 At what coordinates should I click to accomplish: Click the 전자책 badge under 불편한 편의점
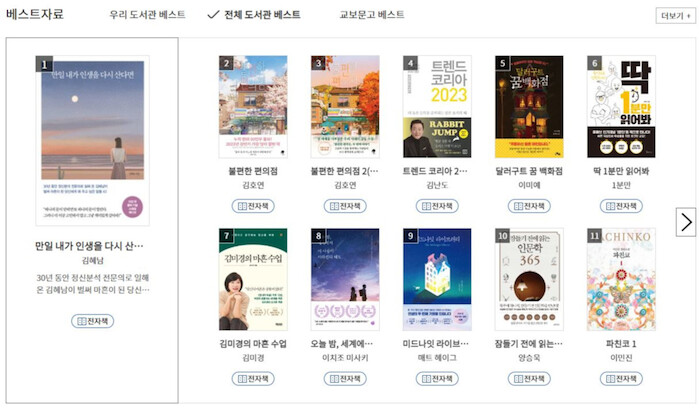click(252, 206)
